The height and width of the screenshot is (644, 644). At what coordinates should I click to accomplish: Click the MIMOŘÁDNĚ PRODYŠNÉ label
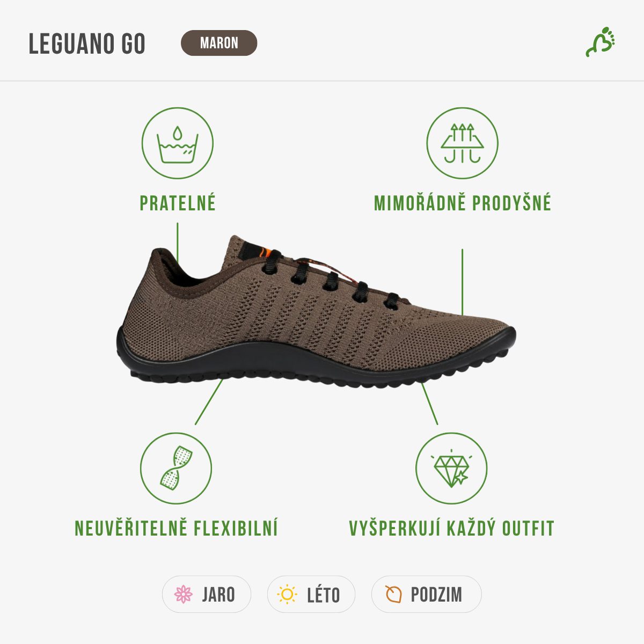[463, 203]
